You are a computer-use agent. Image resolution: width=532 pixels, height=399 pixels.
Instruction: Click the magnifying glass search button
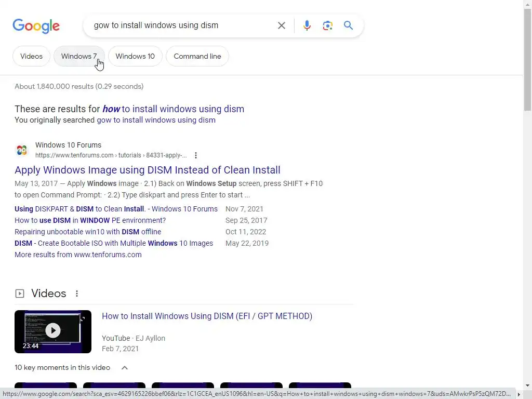pyautogui.click(x=348, y=25)
